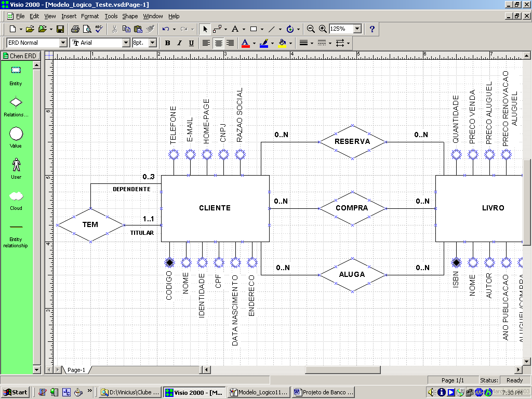Switch to Projeto de Banco taskbar window
The image size is (532, 399).
pyautogui.click(x=324, y=392)
